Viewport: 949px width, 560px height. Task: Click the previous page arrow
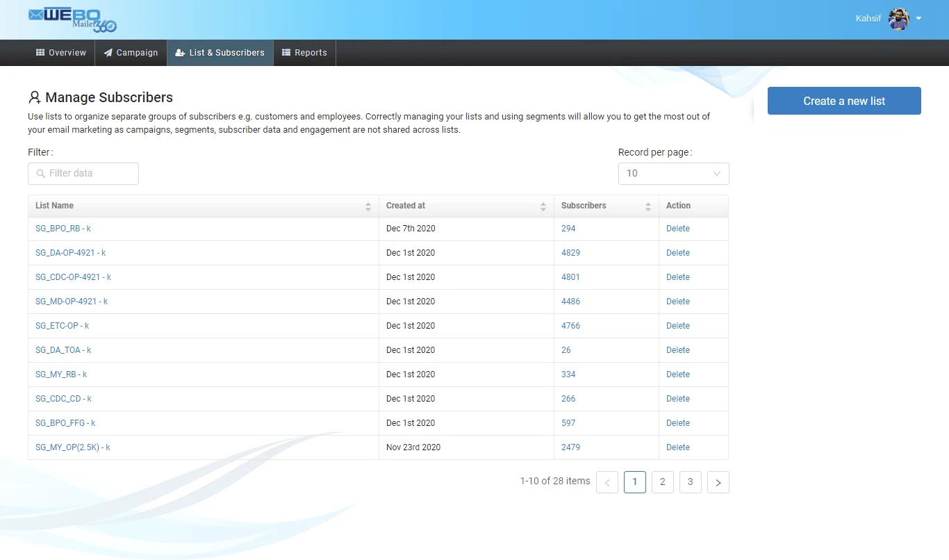[x=607, y=482]
